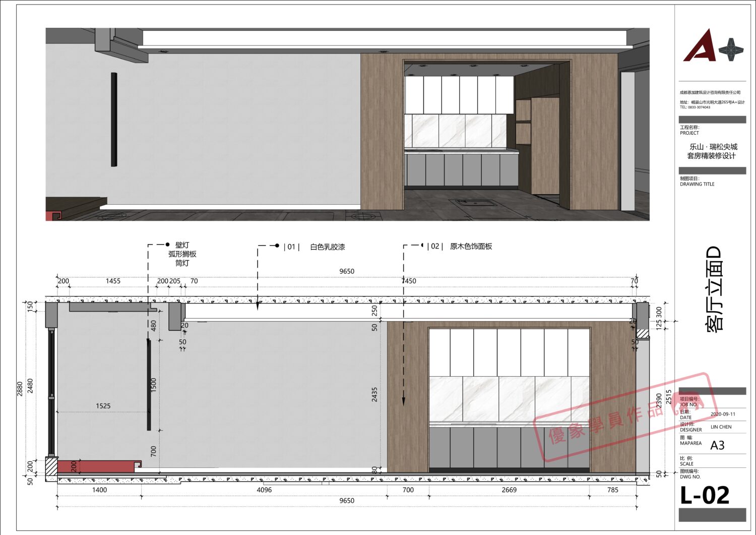Click the 1525 dimension near the wall lamp
This screenshot has width=756, height=535.
pyautogui.click(x=103, y=406)
